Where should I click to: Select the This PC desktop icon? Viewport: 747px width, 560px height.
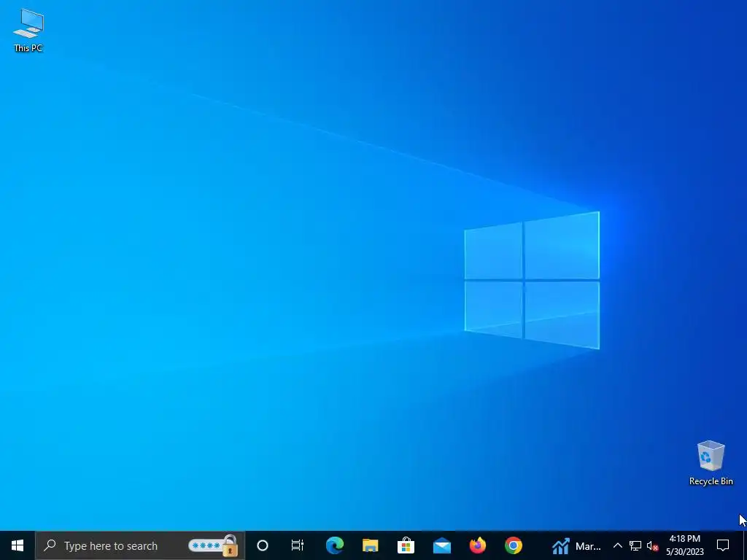coord(28,31)
